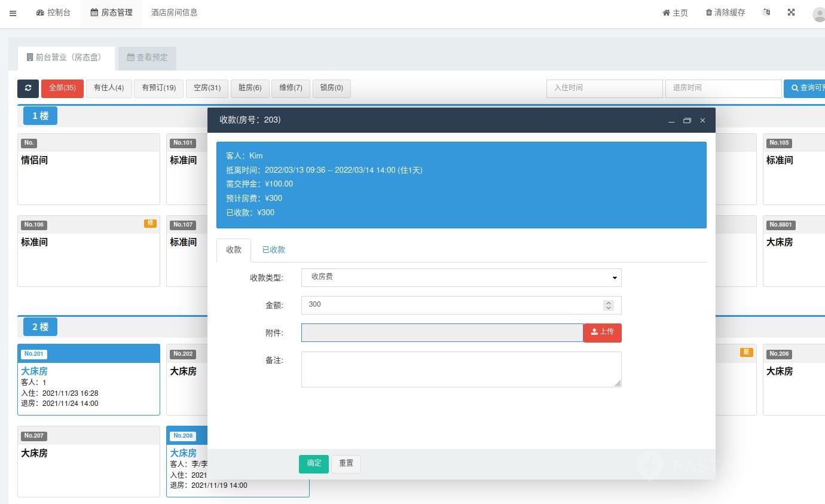Viewport: 825px width, 504px height.
Task: Filter rooms by 维修(7)
Action: click(x=291, y=88)
